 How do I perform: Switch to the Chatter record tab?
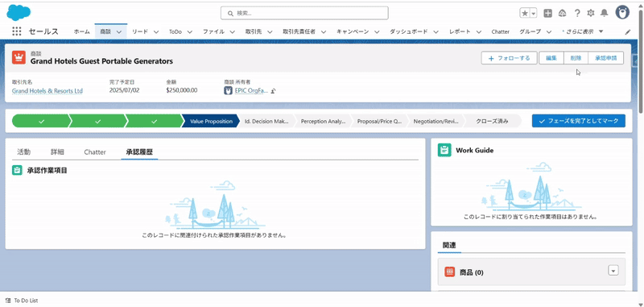[95, 151]
